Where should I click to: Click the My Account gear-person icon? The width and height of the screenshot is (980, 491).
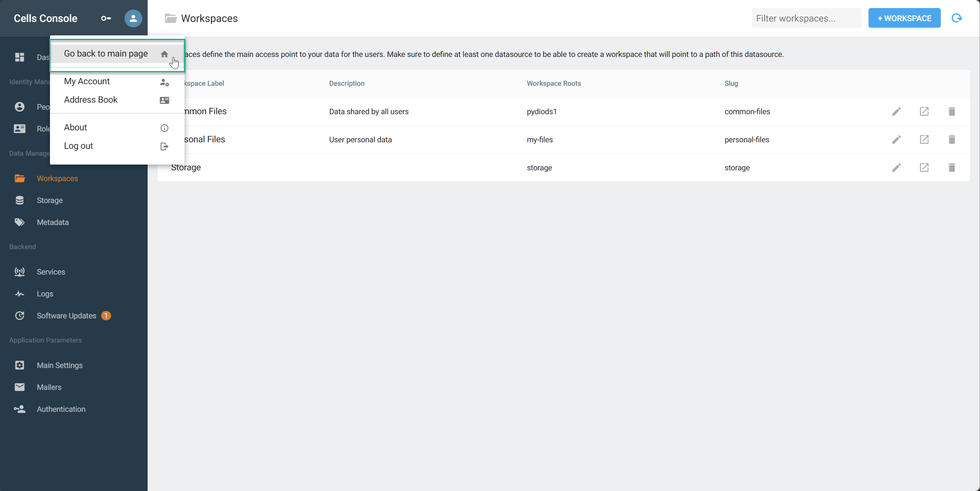165,82
